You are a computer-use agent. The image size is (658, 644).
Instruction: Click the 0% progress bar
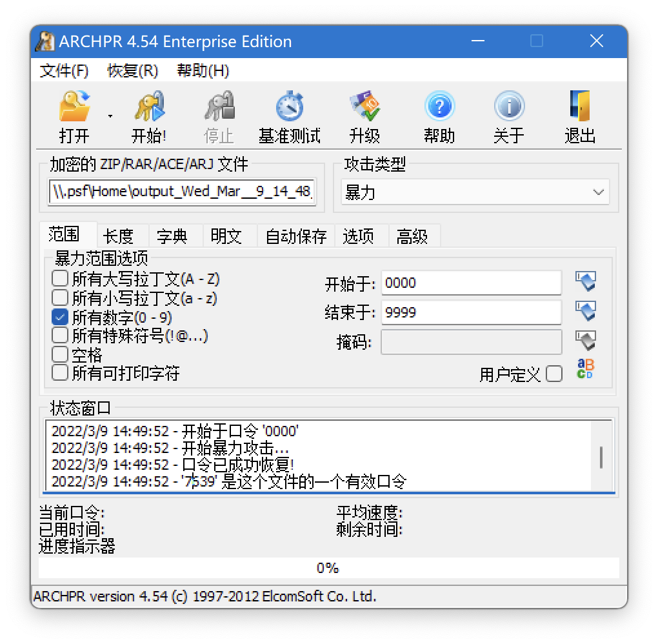pyautogui.click(x=328, y=568)
